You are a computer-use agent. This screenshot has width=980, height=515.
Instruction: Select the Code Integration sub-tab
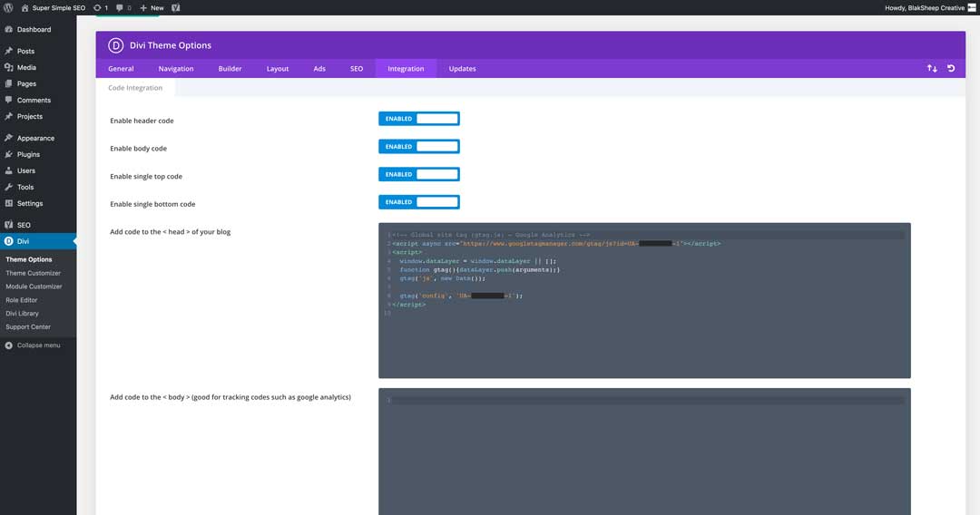pyautogui.click(x=135, y=88)
